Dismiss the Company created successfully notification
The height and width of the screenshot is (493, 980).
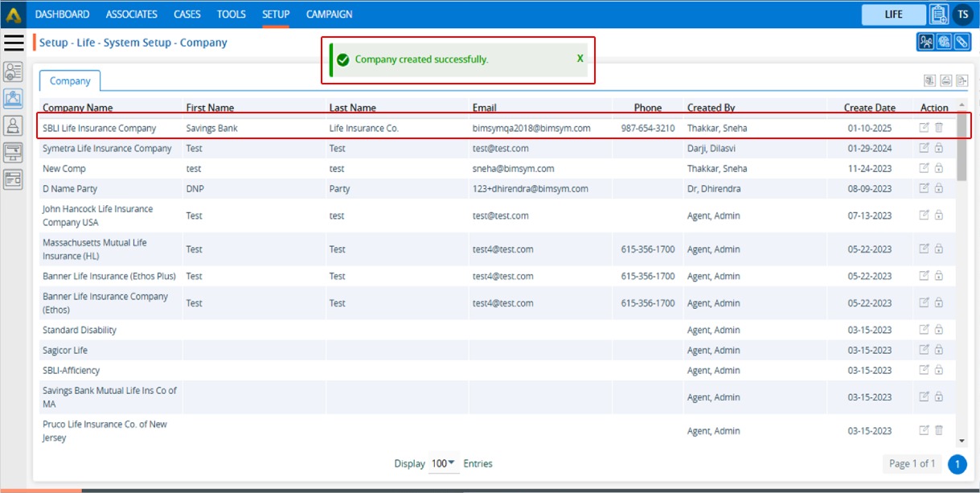[580, 59]
